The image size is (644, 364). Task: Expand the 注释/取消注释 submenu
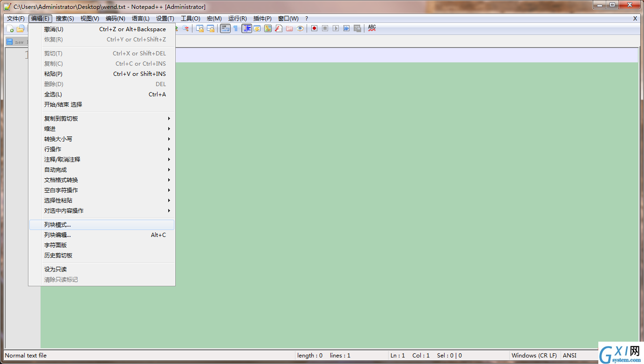click(102, 160)
